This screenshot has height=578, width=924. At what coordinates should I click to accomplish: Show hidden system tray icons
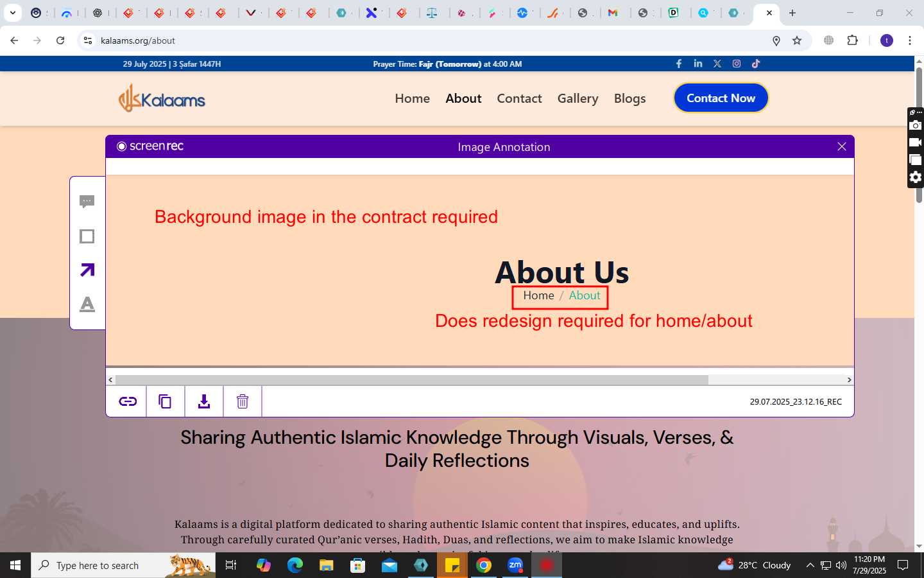810,565
